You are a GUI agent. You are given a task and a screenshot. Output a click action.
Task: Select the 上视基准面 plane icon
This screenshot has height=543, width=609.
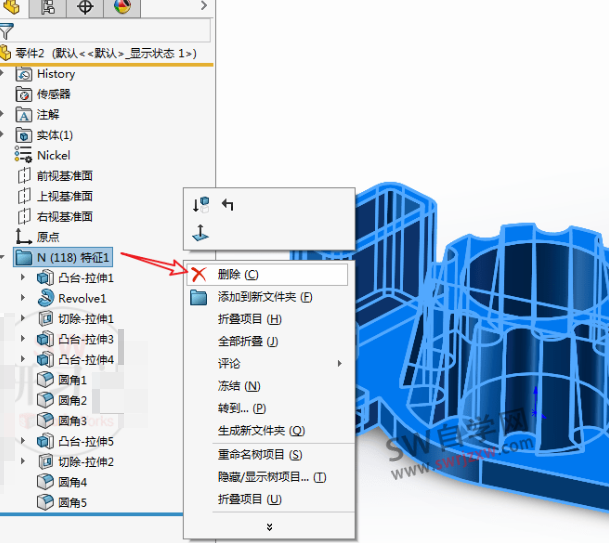pyautogui.click(x=24, y=196)
